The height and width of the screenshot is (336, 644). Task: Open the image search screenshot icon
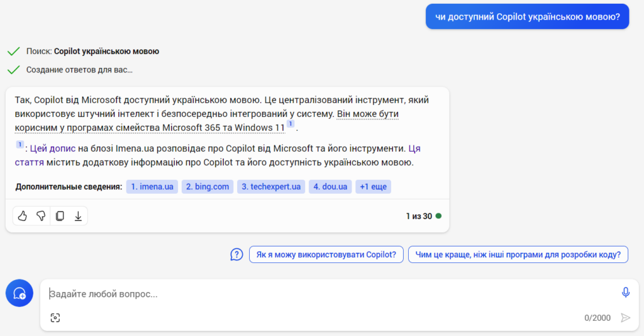[55, 318]
